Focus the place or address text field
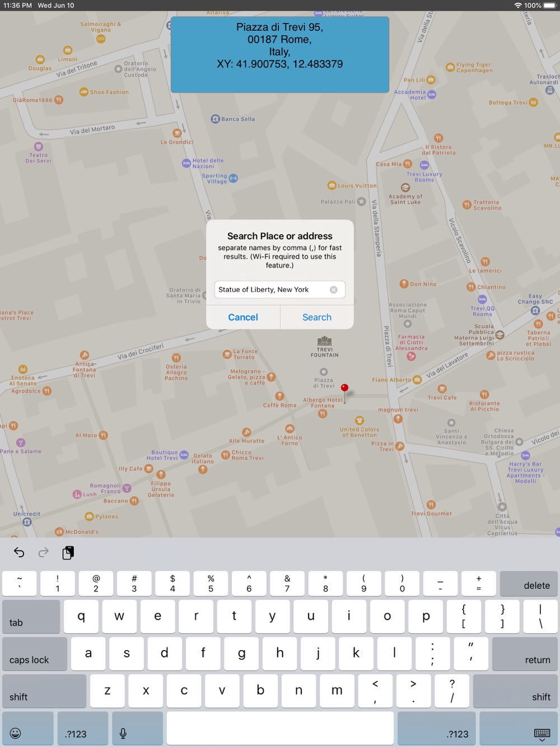 279,290
